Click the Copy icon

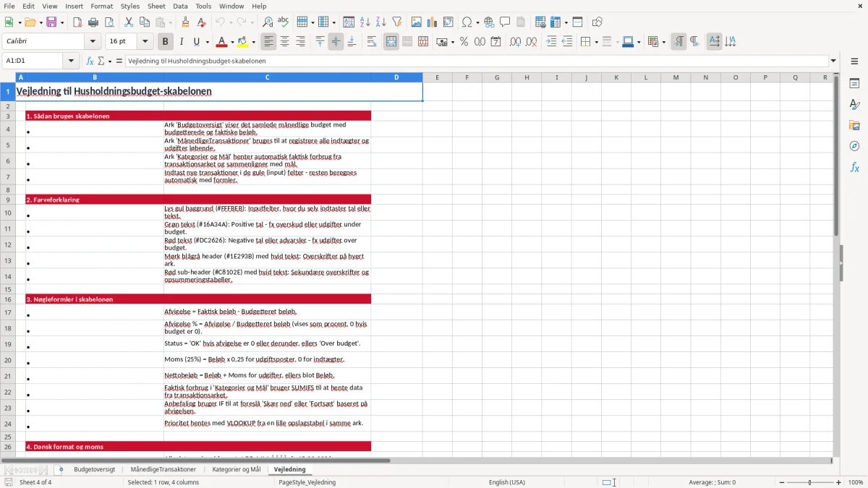click(x=145, y=22)
